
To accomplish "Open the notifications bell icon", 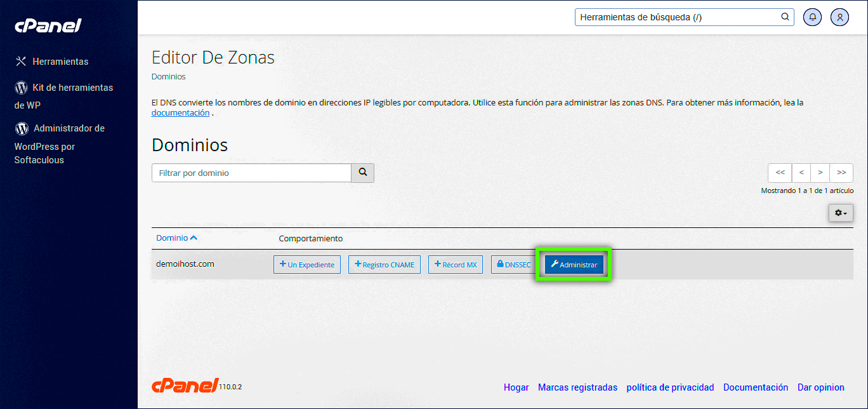I will [x=812, y=17].
